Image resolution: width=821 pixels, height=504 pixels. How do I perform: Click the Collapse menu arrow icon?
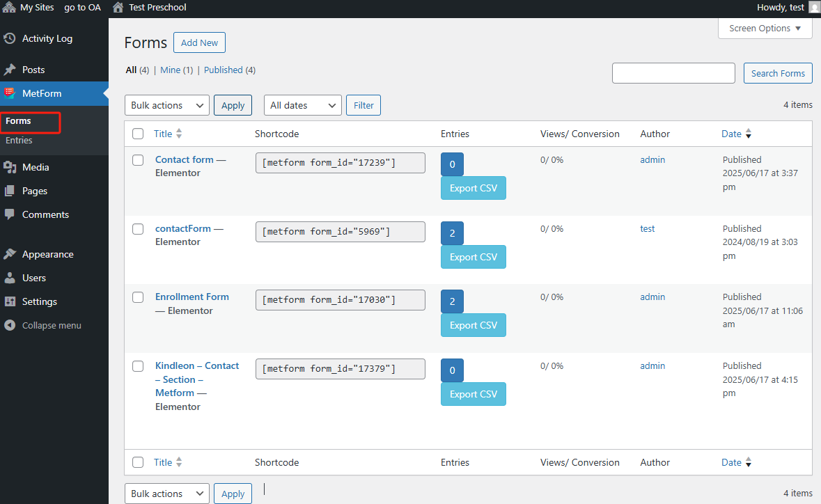10,325
